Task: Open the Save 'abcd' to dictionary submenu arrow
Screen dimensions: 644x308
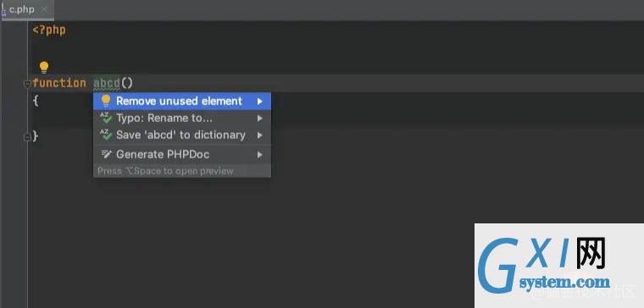Action: point(259,135)
